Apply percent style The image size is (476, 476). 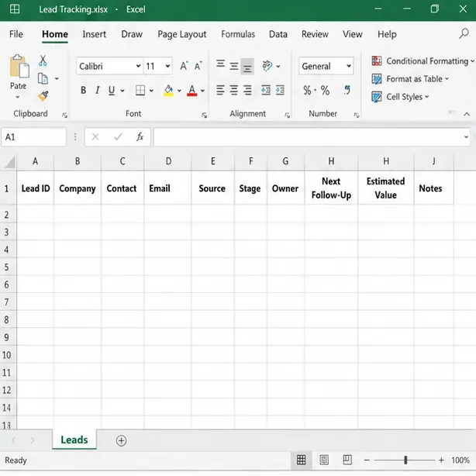[325, 90]
